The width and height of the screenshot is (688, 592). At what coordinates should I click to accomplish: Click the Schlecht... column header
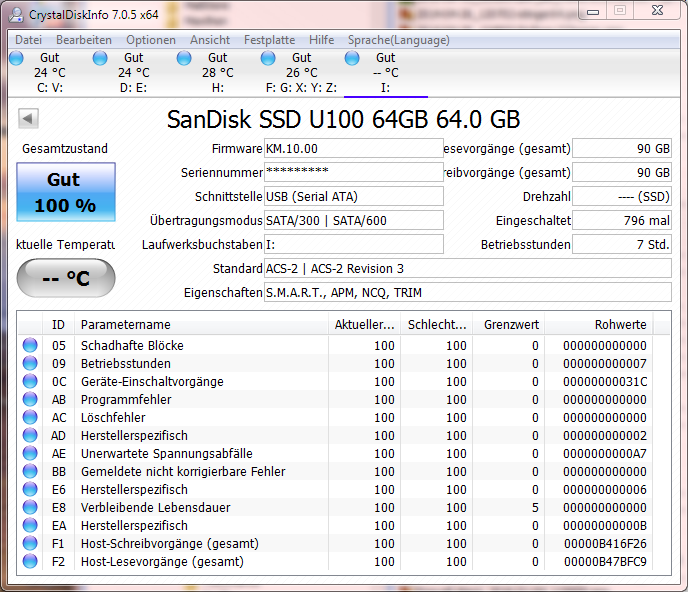click(x=437, y=325)
